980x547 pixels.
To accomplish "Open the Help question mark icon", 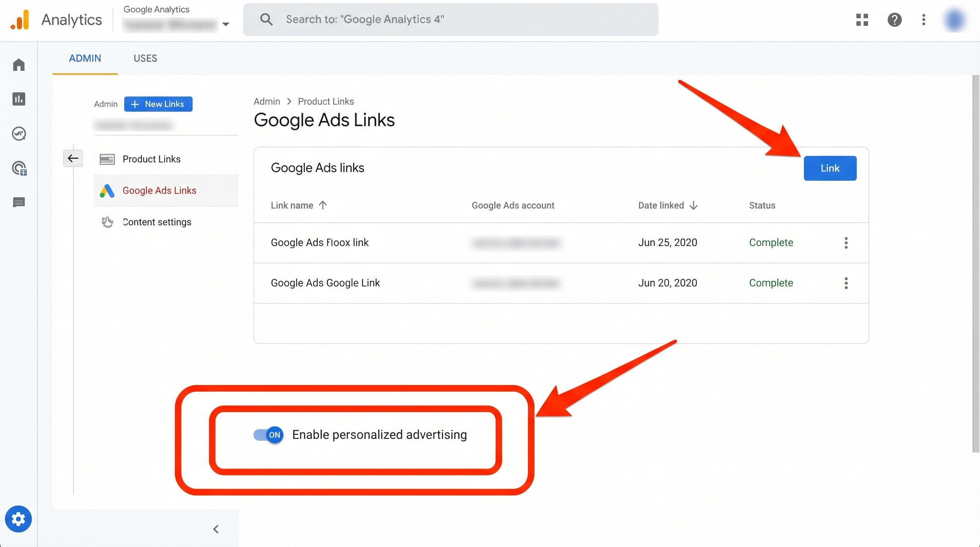I will pos(895,20).
